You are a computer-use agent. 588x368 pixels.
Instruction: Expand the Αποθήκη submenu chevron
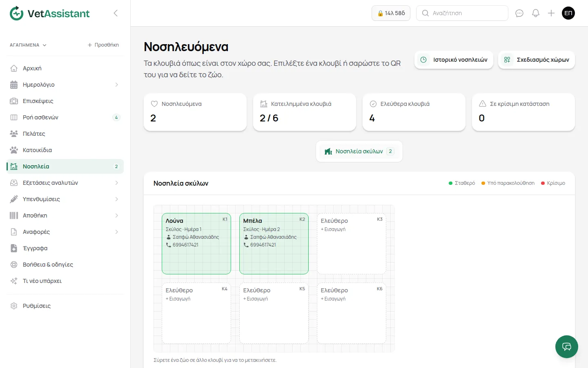tap(116, 215)
